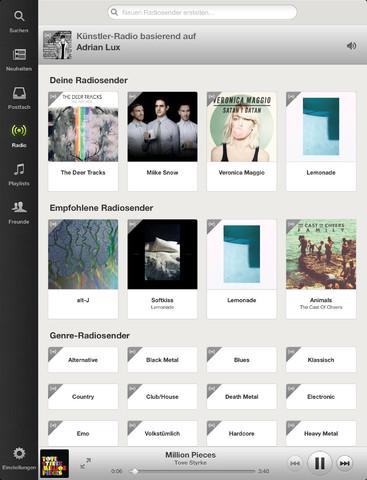Start the alt-J recommended station
Image resolution: width=367 pixels, height=480 pixels.
83,269
